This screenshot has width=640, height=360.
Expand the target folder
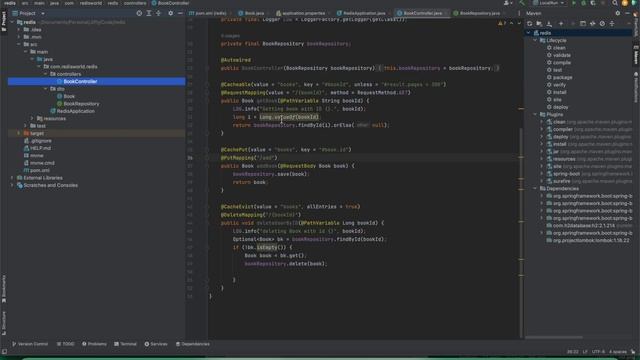[x=18, y=133]
